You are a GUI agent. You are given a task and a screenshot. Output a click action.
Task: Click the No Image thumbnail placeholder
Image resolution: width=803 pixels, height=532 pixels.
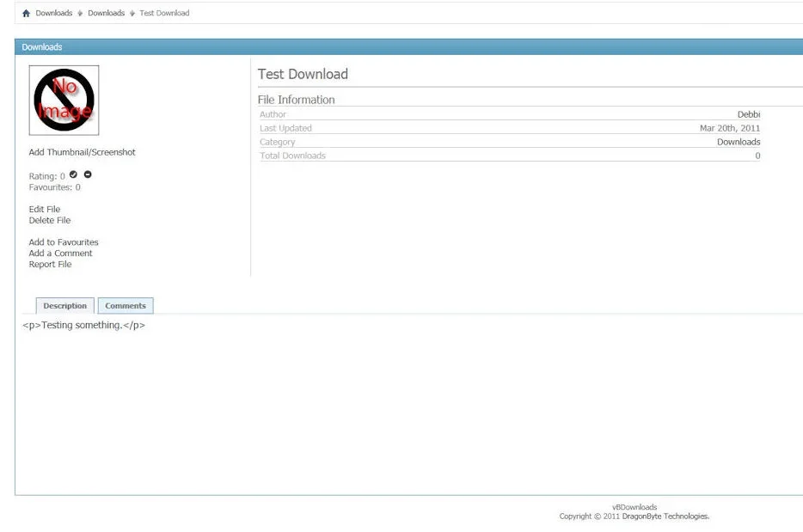pos(64,101)
